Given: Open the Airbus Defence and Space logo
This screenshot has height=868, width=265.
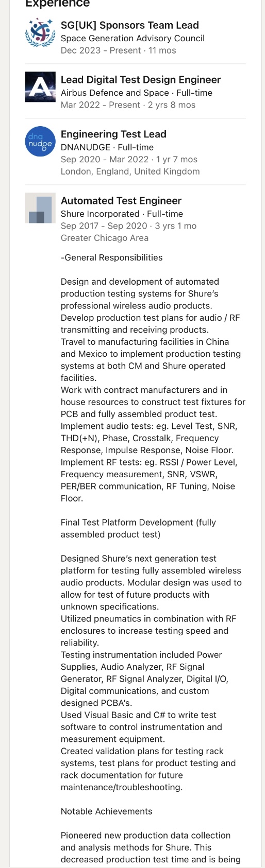Looking at the screenshot, I should click(x=40, y=87).
